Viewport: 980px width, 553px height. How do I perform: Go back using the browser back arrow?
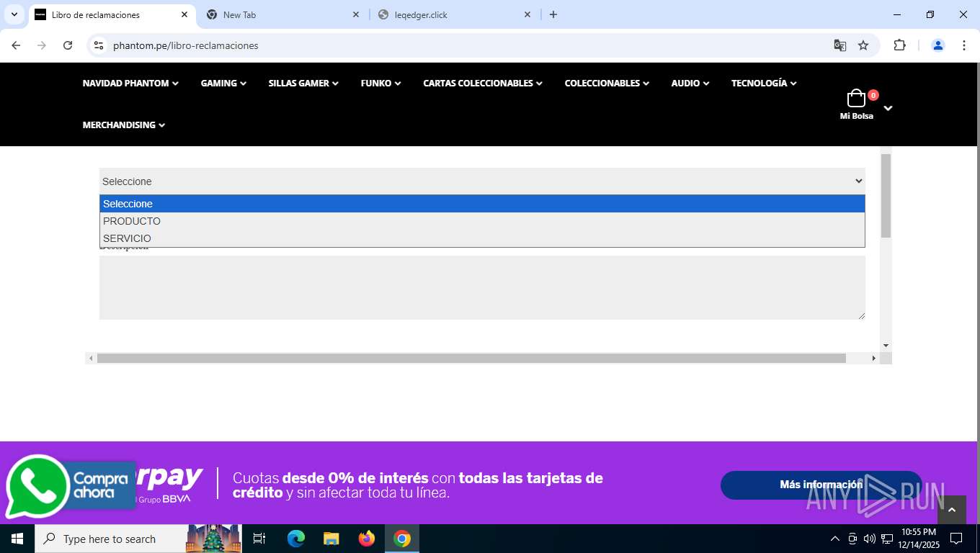(x=16, y=45)
